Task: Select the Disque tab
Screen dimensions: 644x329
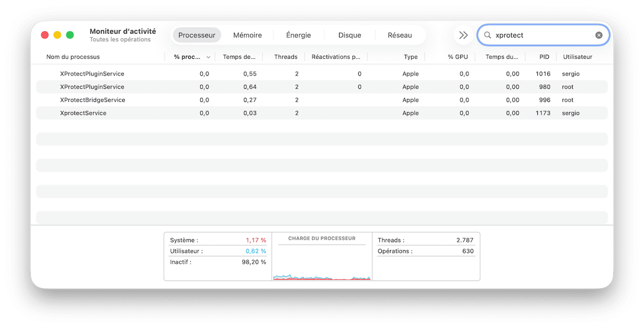Action: click(x=350, y=35)
